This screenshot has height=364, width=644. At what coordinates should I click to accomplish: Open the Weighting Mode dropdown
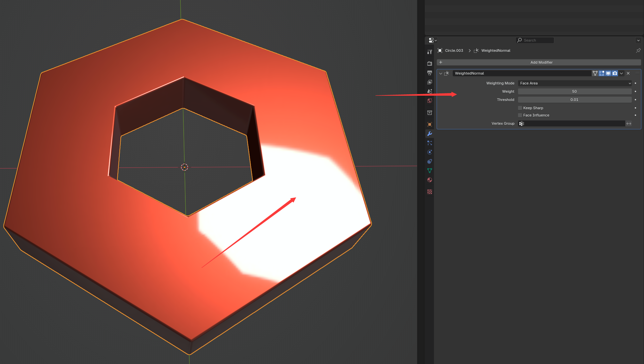pos(575,83)
